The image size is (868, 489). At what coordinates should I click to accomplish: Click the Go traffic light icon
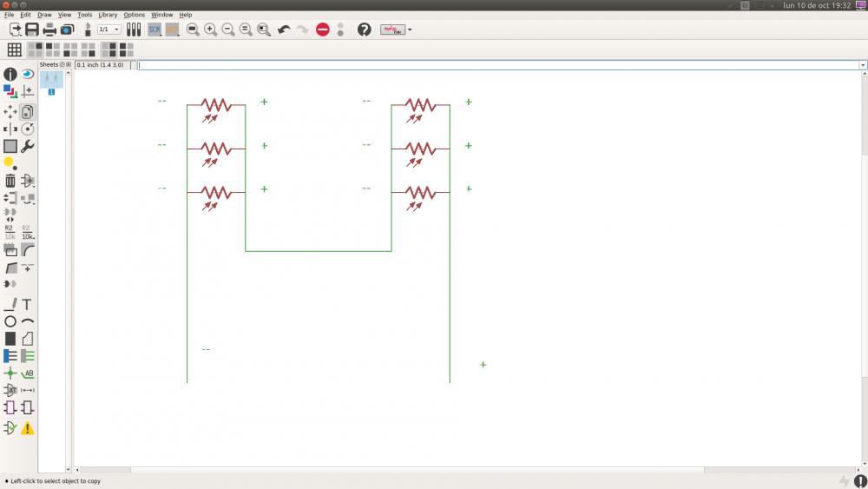[340, 30]
